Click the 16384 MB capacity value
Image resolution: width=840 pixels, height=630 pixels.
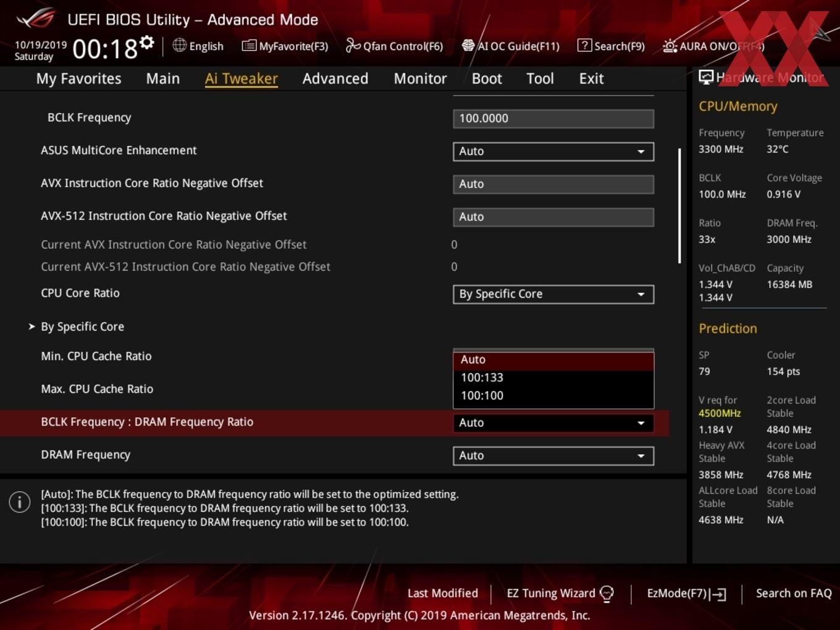(x=789, y=285)
